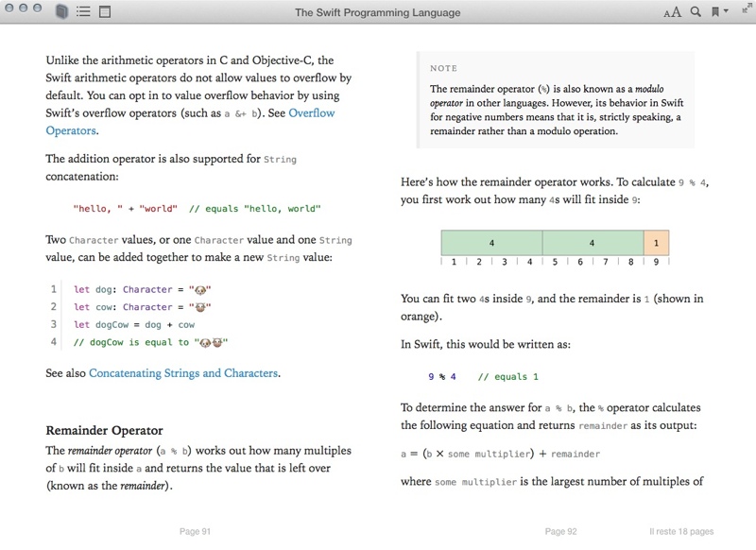This screenshot has width=756, height=550.
Task: Close the iBooks window
Action: coord(9,9)
